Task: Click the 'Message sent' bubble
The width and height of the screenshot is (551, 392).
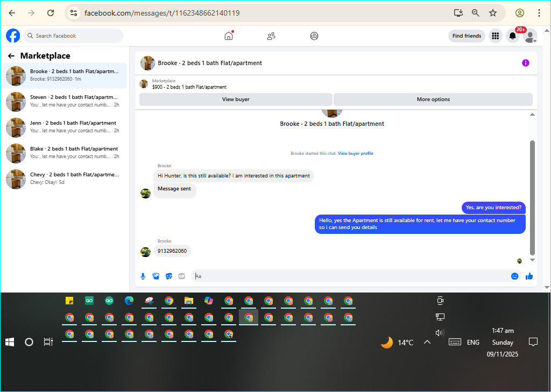Action: (x=175, y=190)
